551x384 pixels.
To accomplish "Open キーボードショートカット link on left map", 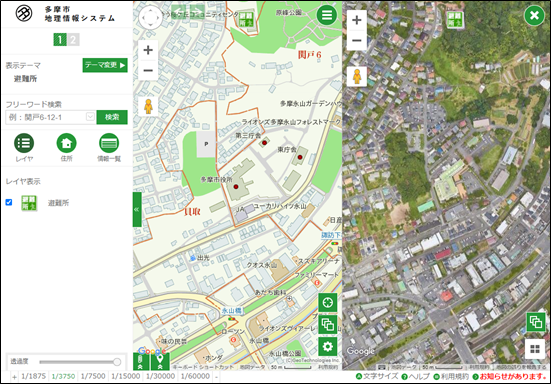I will click(x=203, y=367).
